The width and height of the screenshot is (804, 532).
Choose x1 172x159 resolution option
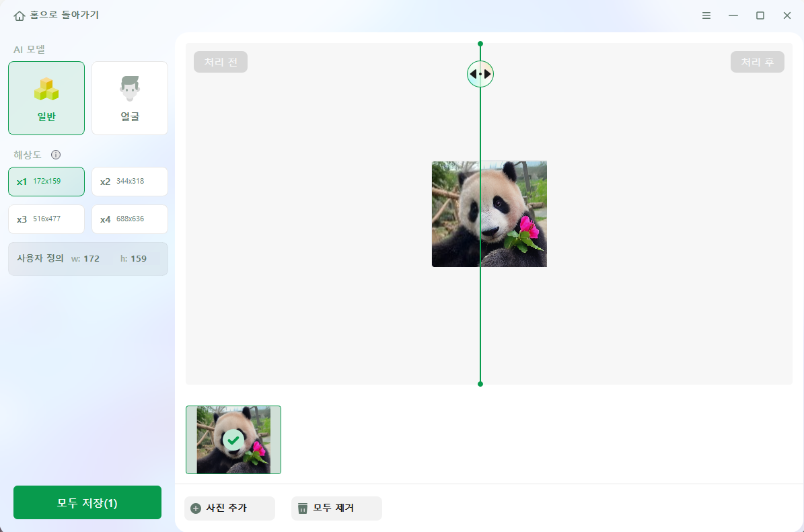click(x=46, y=182)
